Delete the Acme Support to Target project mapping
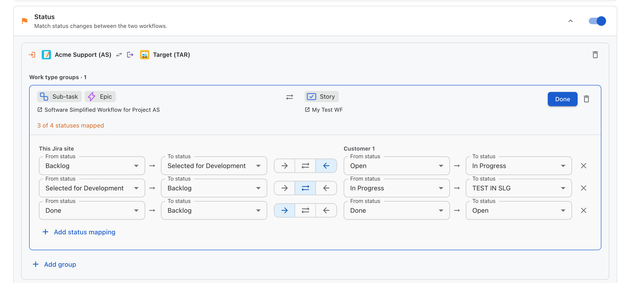The width and height of the screenshot is (644, 283). [595, 55]
